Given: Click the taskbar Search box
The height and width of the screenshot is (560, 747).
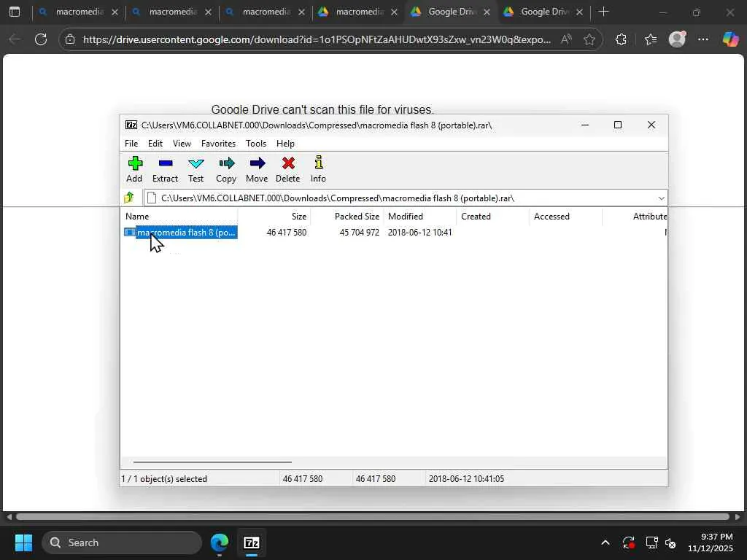Looking at the screenshot, I should click(122, 542).
